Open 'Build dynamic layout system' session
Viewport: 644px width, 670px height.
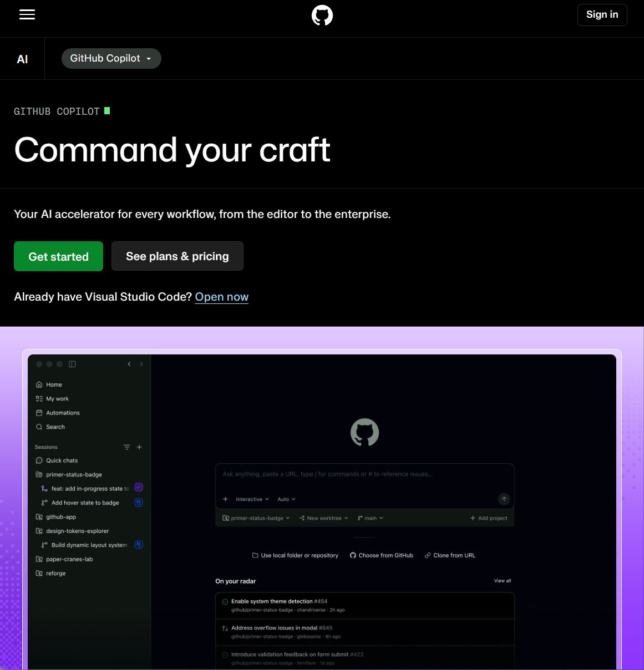click(x=89, y=545)
